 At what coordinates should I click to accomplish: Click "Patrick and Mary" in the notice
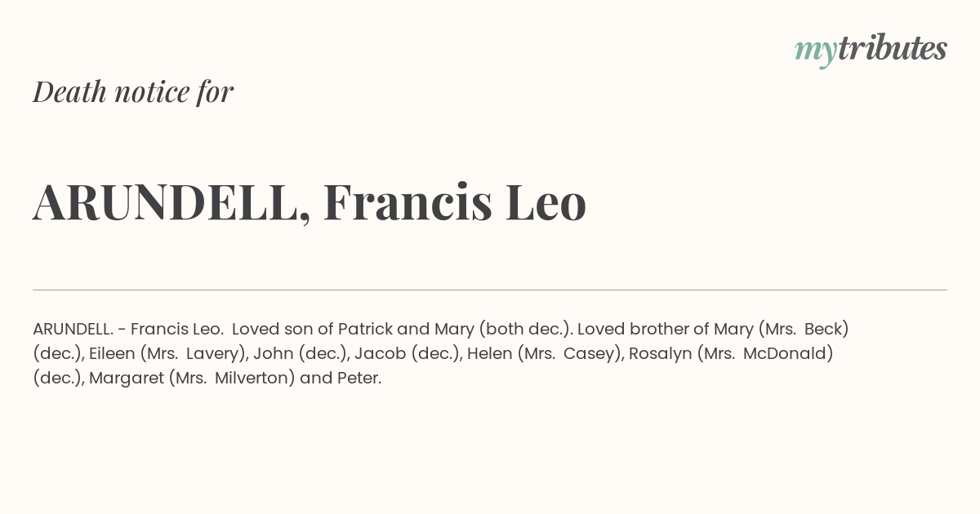[406, 330]
